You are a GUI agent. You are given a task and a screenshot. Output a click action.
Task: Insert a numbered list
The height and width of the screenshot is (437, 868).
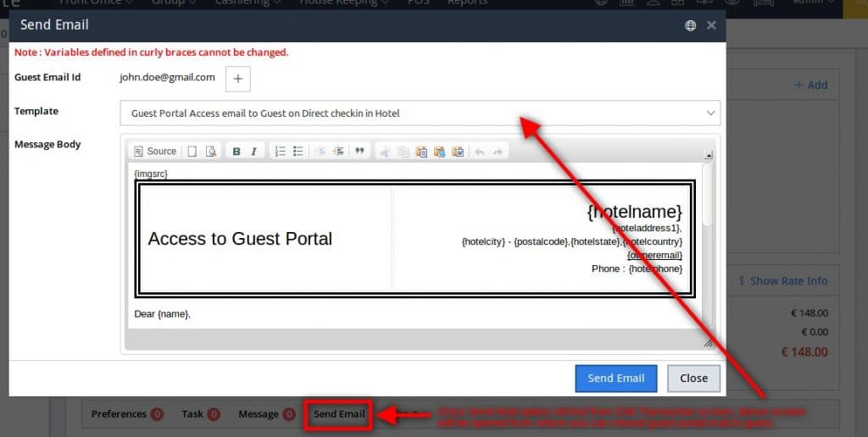(x=280, y=152)
